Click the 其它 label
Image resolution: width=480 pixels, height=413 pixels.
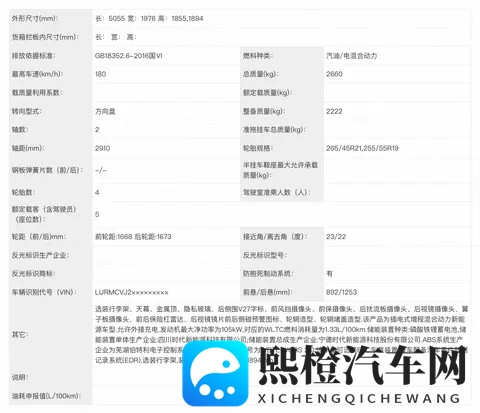(x=20, y=334)
